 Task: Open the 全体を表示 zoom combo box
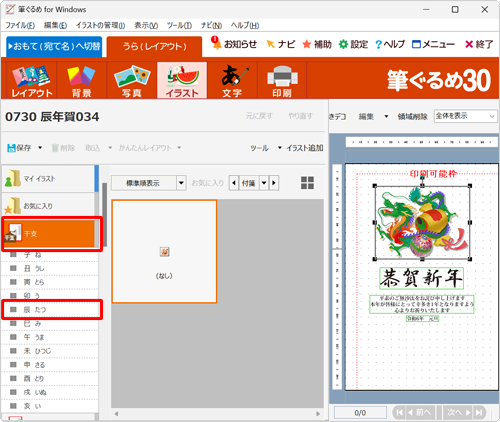[x=465, y=116]
